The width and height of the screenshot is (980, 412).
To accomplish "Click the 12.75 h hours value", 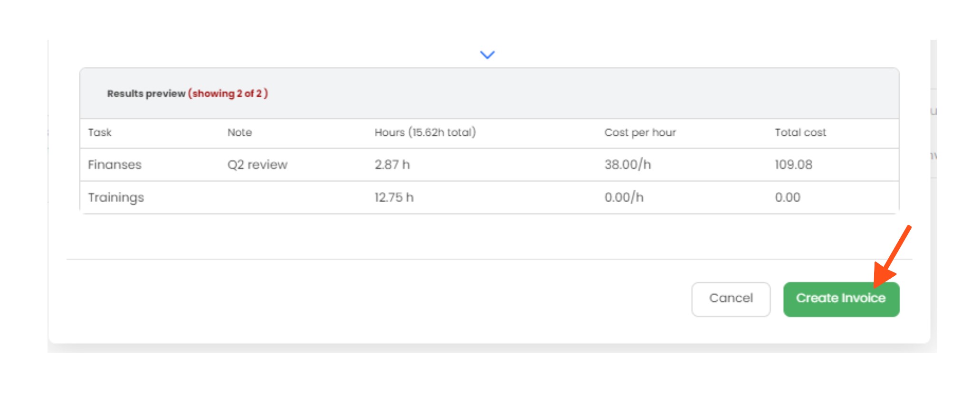I will pyautogui.click(x=394, y=197).
